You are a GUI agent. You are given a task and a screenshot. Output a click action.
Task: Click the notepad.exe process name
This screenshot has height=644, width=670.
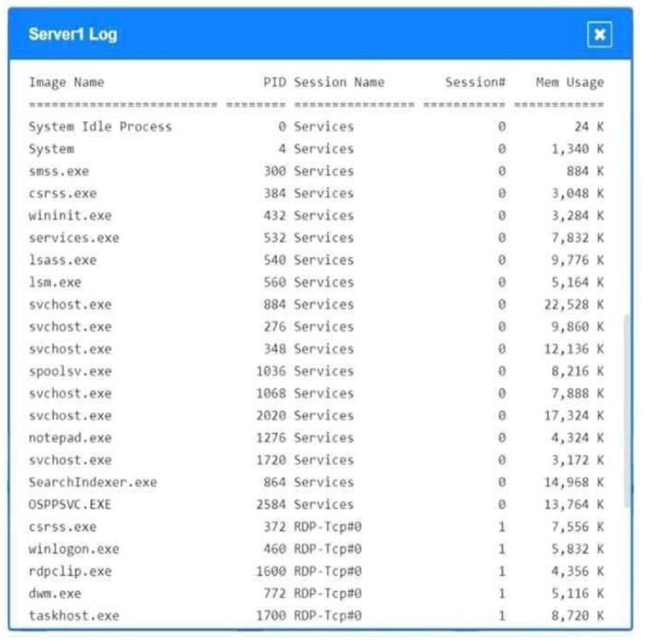(x=69, y=438)
